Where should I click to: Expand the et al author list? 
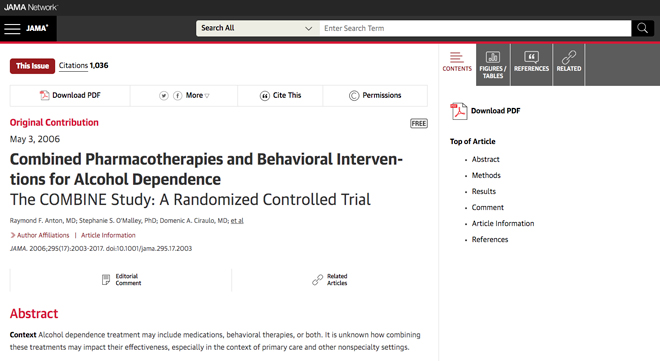(237, 220)
